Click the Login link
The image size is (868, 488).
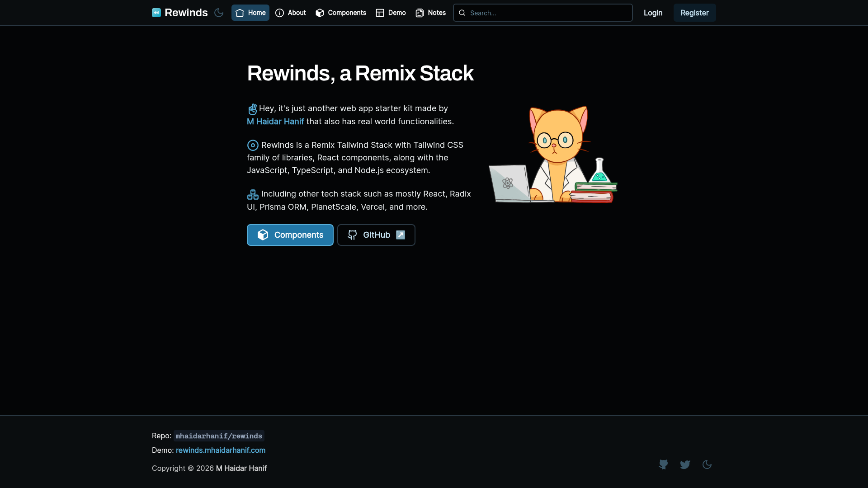coord(653,13)
